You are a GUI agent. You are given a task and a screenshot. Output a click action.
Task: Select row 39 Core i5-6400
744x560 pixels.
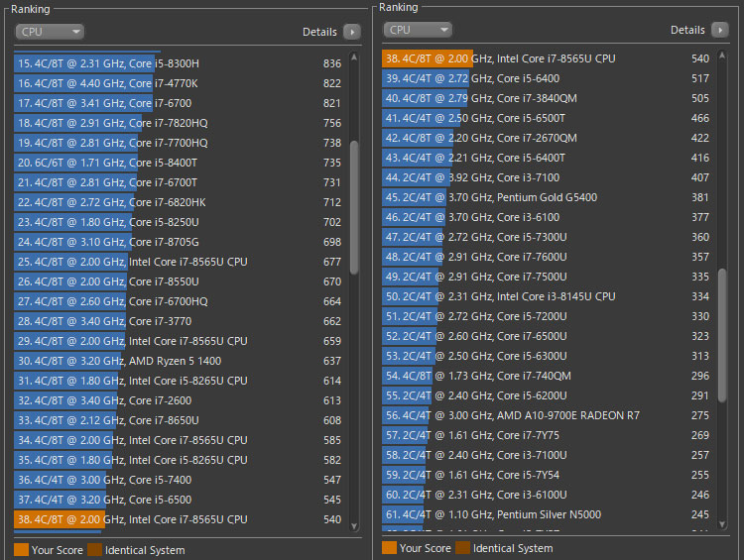click(x=548, y=78)
